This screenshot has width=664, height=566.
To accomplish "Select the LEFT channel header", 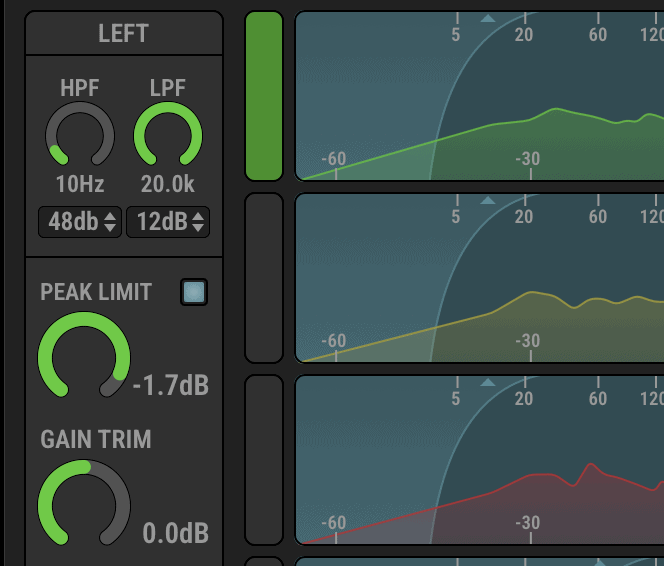I will 123,33.
